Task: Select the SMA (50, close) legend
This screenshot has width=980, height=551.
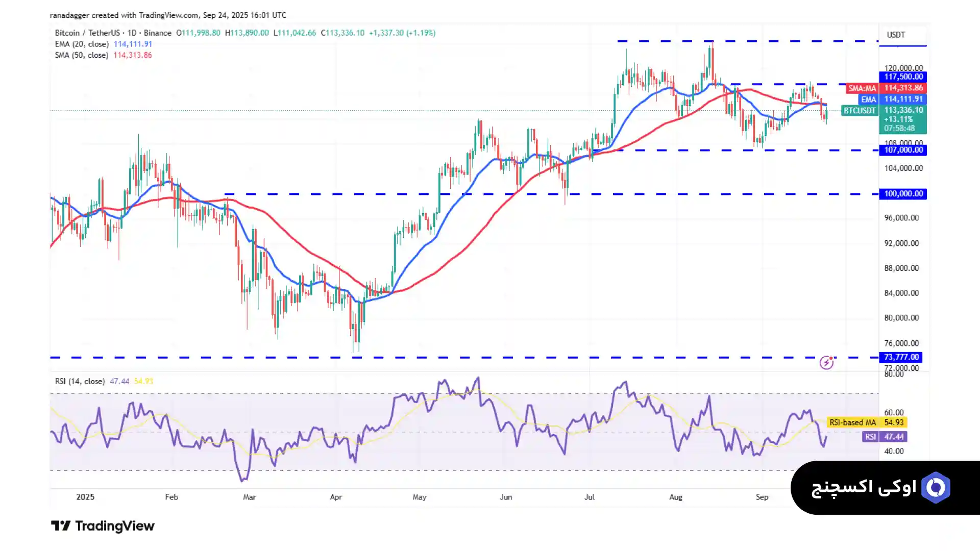Action: tap(82, 55)
